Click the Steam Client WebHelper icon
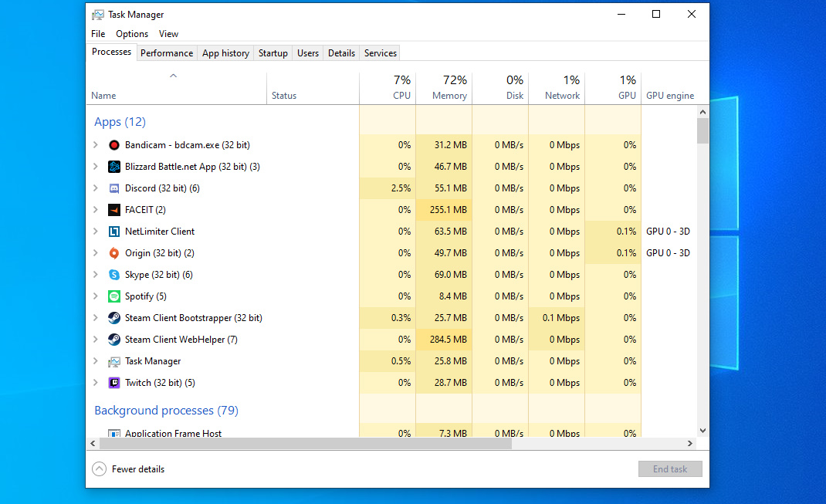Image resolution: width=826 pixels, height=504 pixels. click(113, 339)
